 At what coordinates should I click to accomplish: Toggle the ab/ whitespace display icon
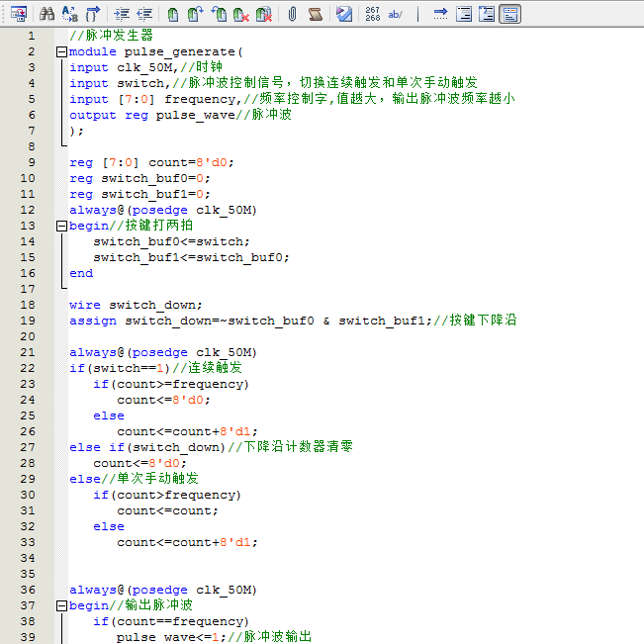pyautogui.click(x=396, y=14)
